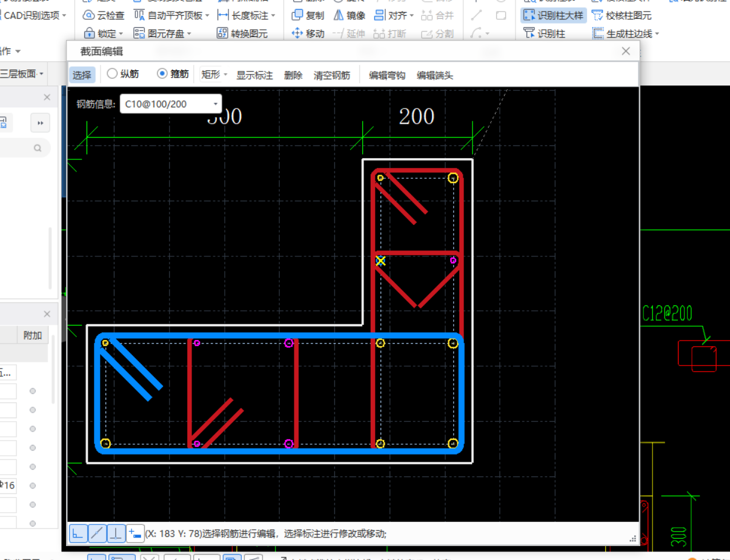
Task: Open the 图元存盘 tool
Action: pos(162,34)
